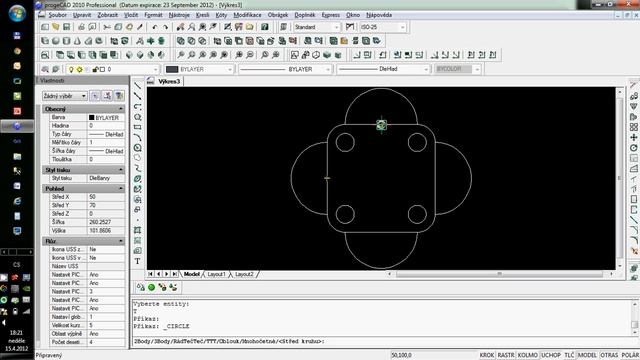Viewport: 640px width, 360px height.
Task: Click the clock showing 18:21
Action: point(16,333)
